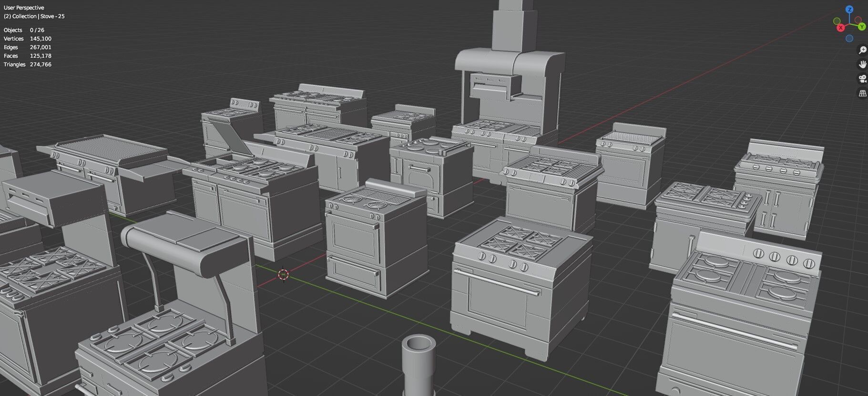Screen dimensions: 868x396
Task: Click the green Y axis gizmo handle
Action: click(x=862, y=27)
